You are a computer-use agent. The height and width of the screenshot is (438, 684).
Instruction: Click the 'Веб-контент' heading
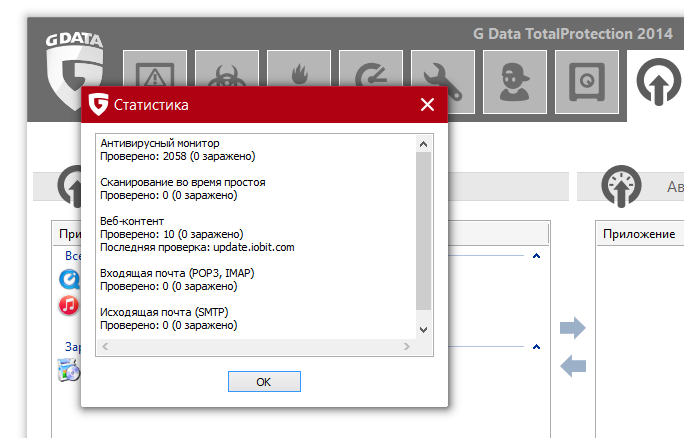tap(132, 221)
